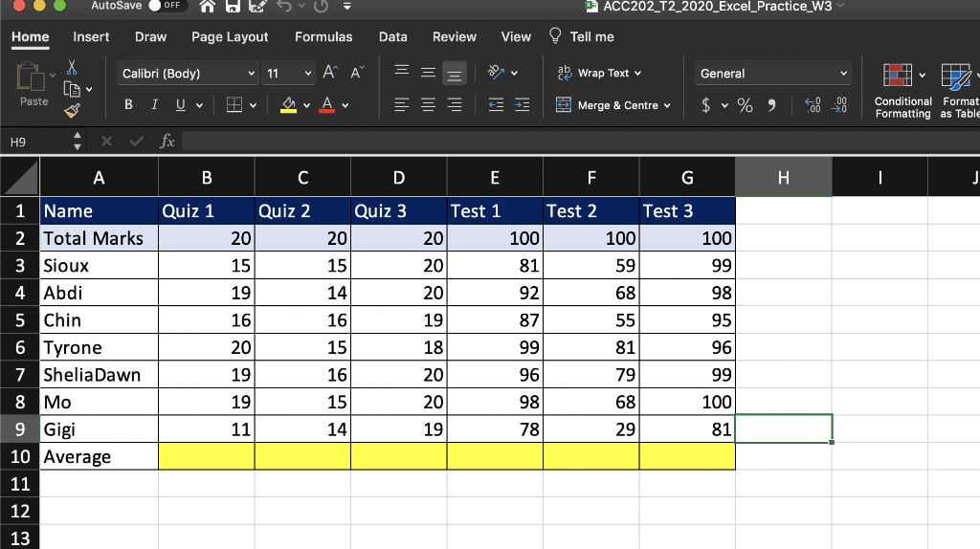Click Merge & Centre button
The image size is (980, 549).
[x=607, y=105]
